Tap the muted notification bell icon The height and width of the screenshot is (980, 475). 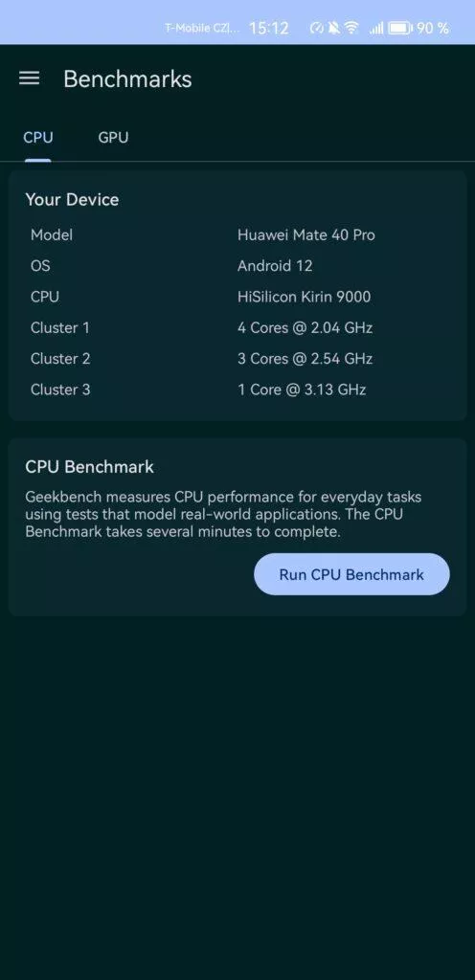(335, 28)
